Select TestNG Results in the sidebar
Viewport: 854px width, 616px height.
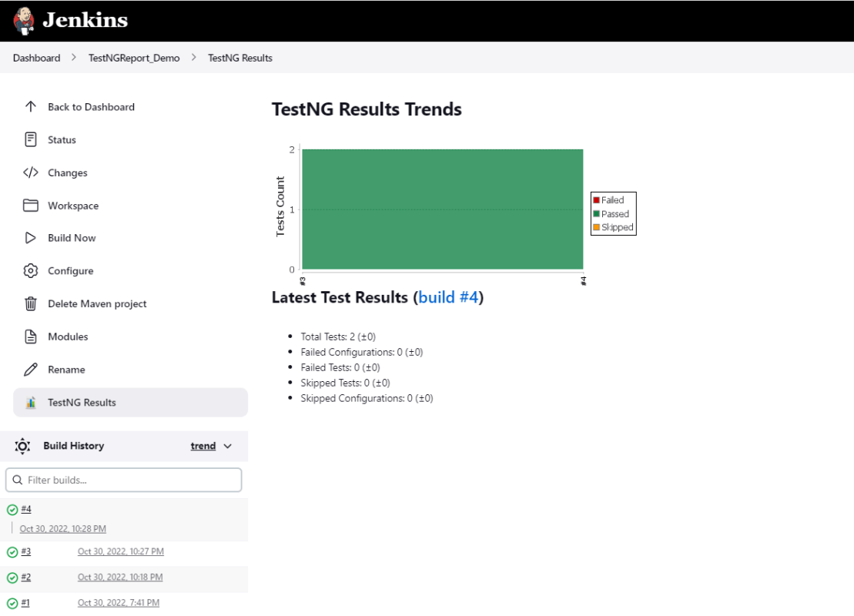[x=82, y=402]
